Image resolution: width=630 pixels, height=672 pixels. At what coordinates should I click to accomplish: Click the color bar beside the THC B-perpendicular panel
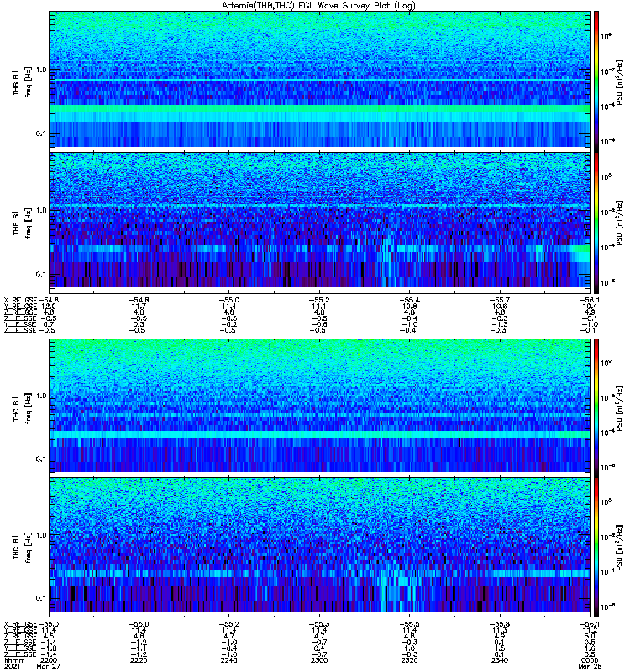tap(596, 408)
